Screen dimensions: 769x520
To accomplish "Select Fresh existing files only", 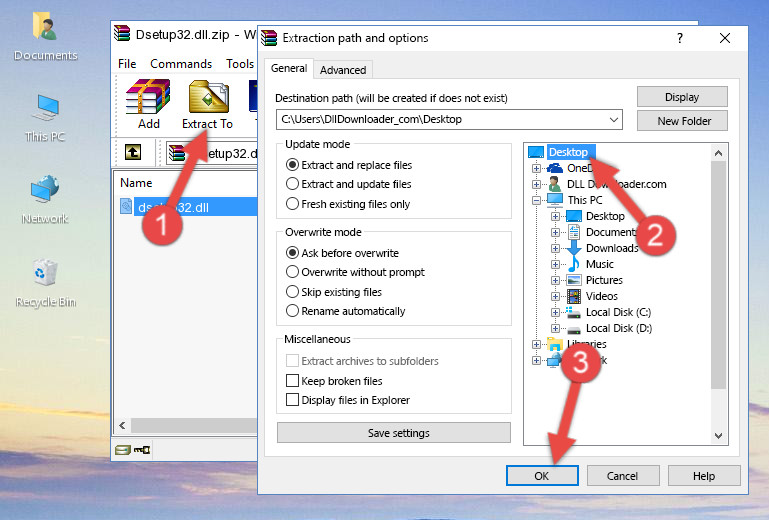I will click(x=348, y=204).
